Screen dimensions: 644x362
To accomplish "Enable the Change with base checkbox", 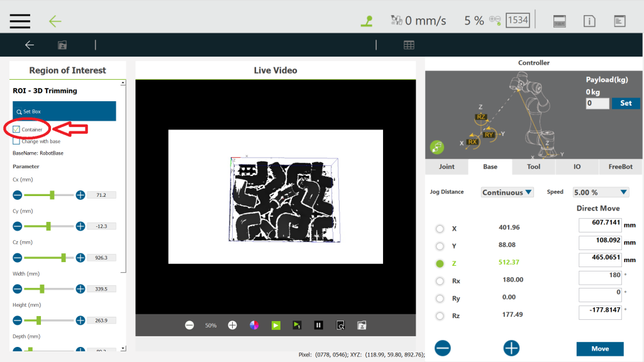I will (x=16, y=141).
